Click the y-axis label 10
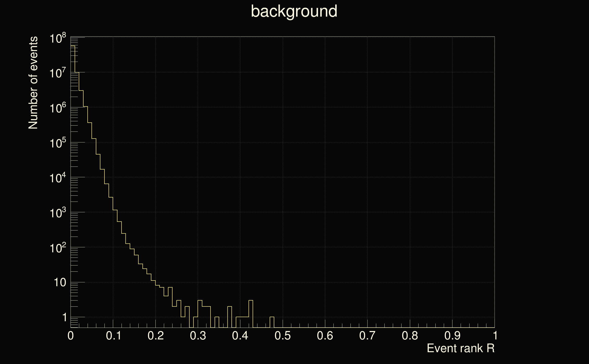 (x=60, y=282)
